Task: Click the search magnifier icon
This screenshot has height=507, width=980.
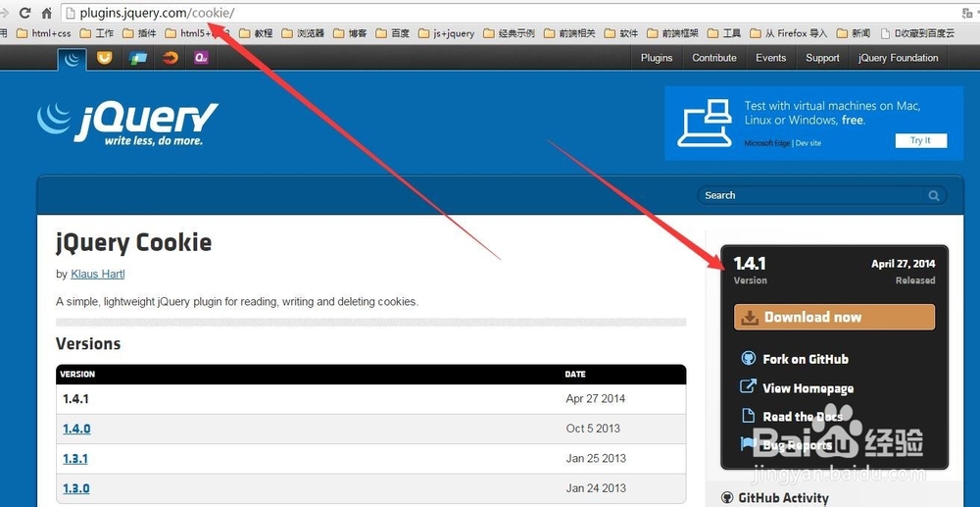Action: (x=934, y=196)
